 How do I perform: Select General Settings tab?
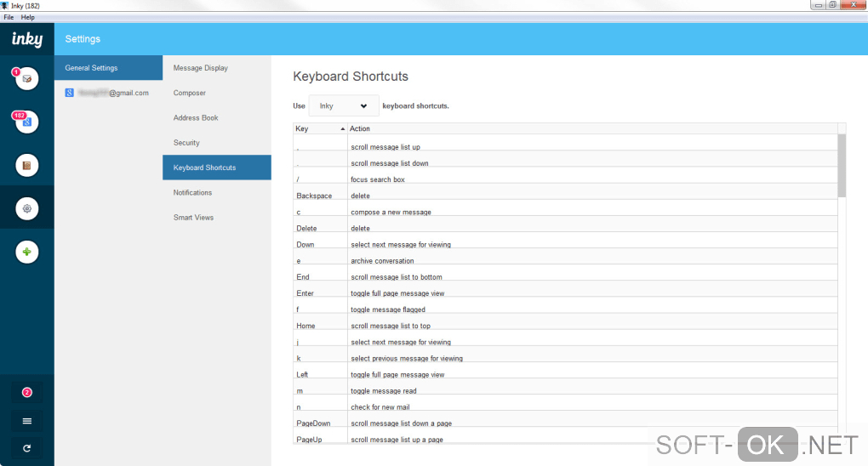(109, 67)
